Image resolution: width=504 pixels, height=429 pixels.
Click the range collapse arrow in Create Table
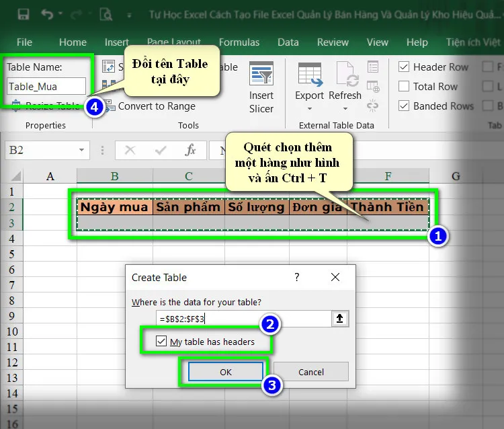pos(340,319)
